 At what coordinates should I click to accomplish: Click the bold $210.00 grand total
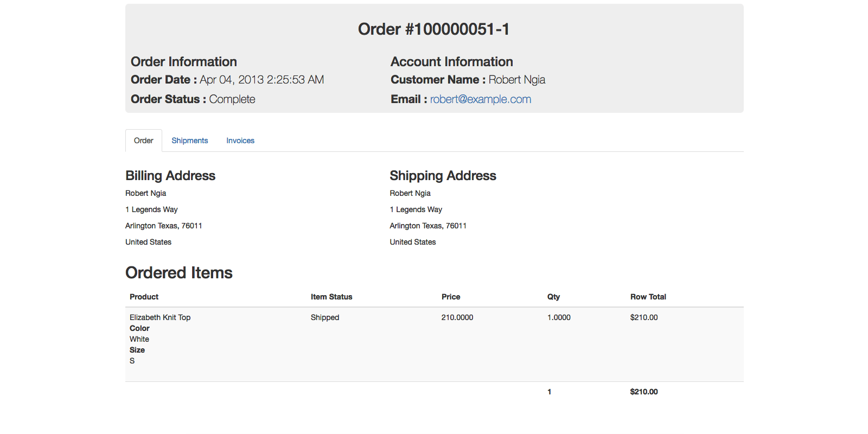click(x=644, y=392)
